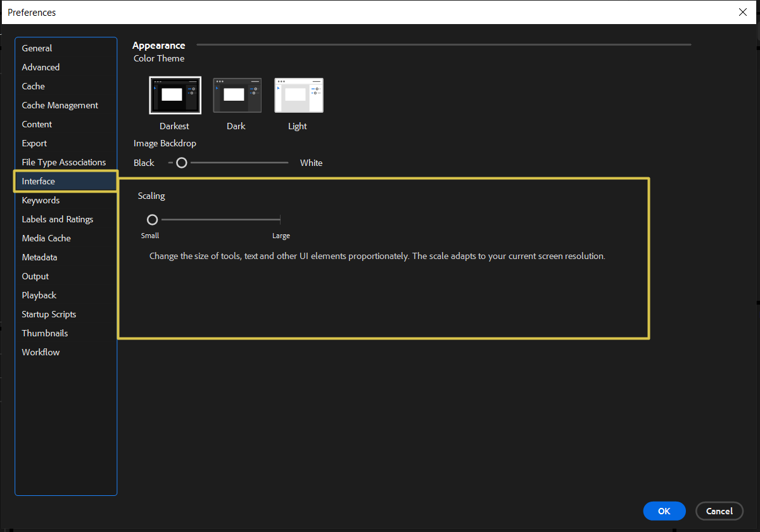
Task: Open the Startup Scripts section
Action: point(49,314)
